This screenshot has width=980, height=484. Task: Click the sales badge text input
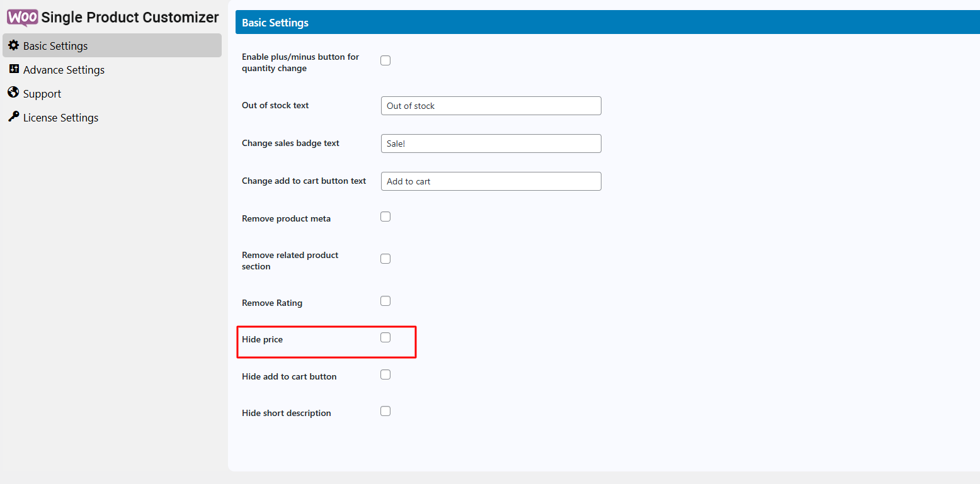click(491, 144)
